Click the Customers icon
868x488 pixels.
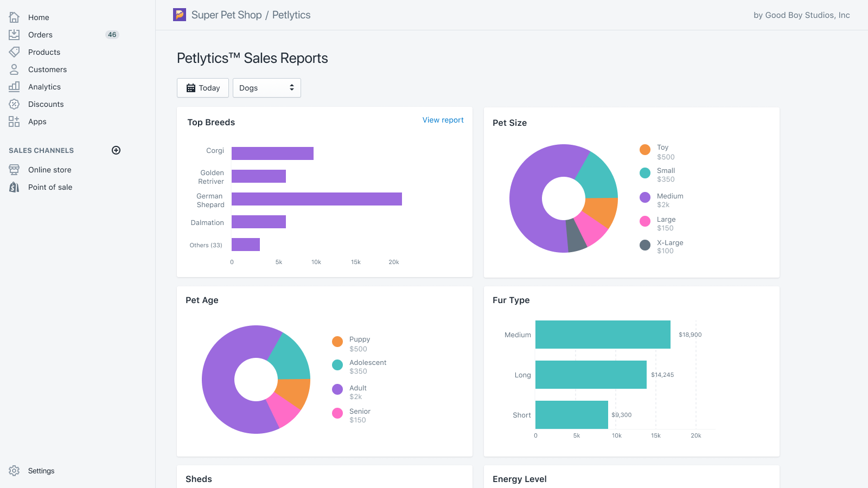point(14,69)
